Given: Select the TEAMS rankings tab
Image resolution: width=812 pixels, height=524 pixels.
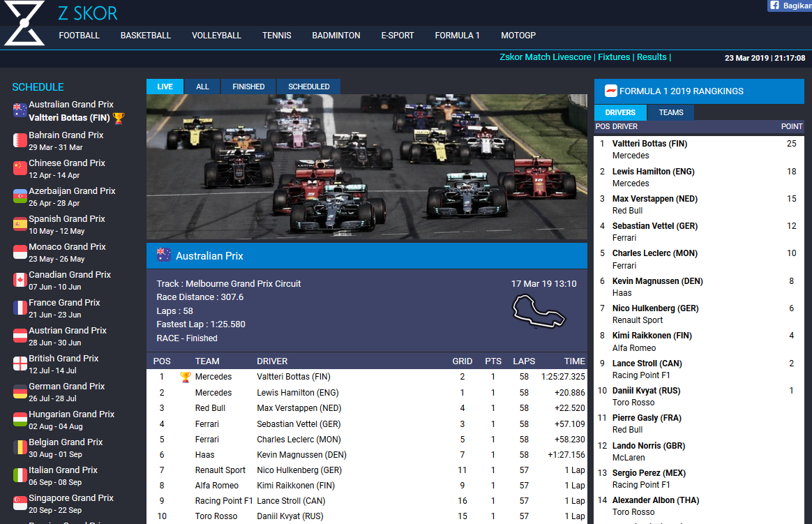Looking at the screenshot, I should click(x=671, y=112).
